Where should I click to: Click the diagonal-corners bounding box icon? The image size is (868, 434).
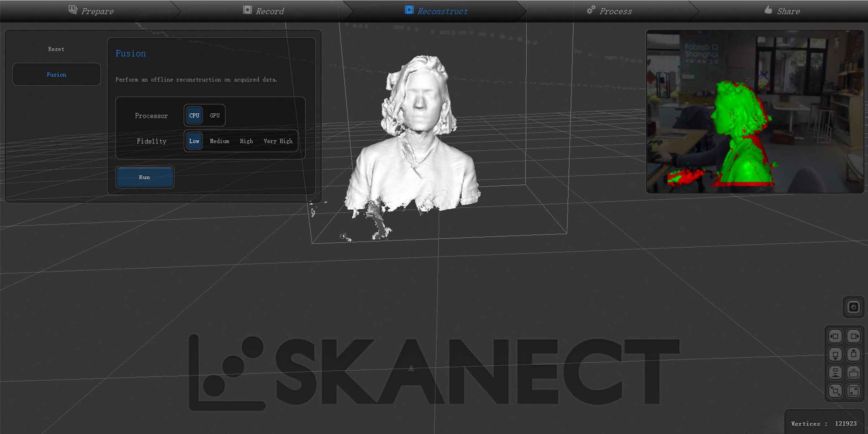(x=835, y=391)
